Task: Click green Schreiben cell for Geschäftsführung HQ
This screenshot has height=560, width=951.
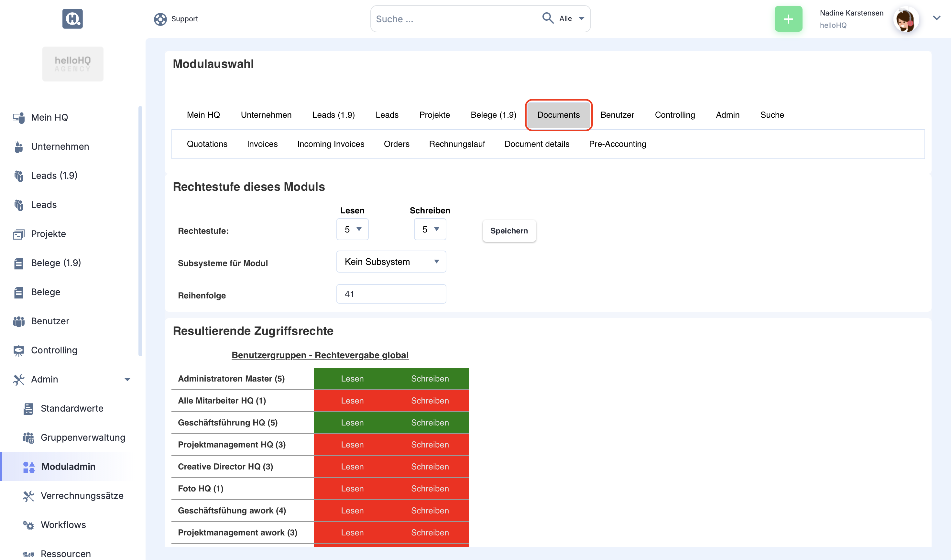Action: (430, 423)
